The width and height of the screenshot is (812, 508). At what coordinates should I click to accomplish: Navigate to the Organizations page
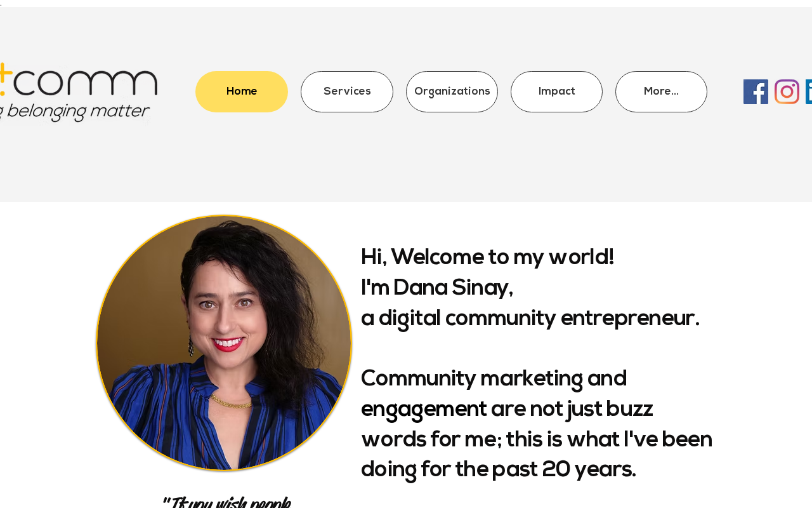point(452,91)
